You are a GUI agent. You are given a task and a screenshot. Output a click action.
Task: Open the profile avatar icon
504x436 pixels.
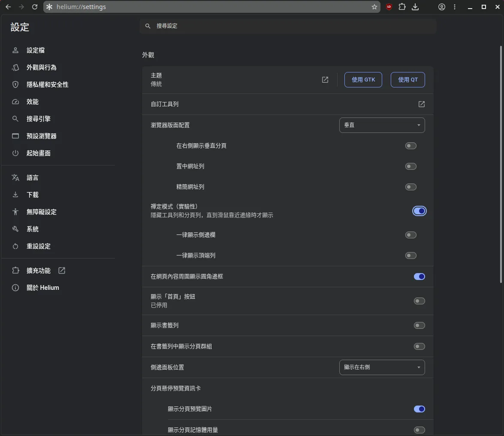[442, 7]
